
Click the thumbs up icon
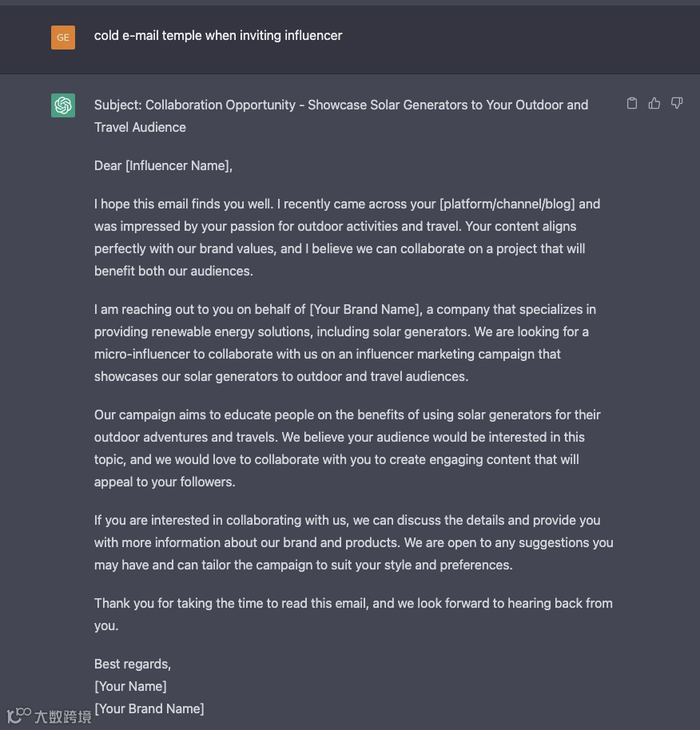(654, 103)
